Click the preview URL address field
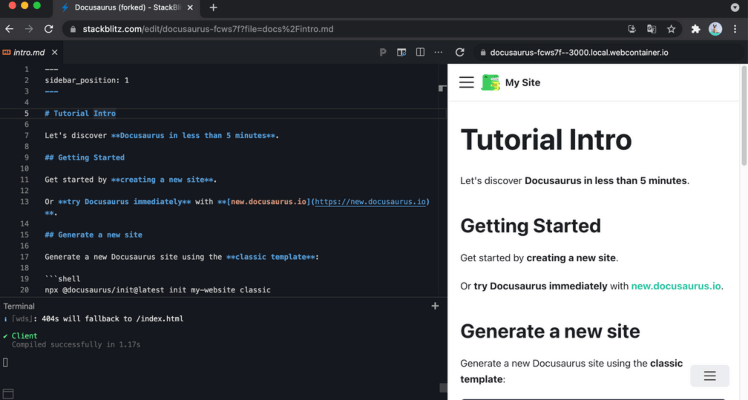 [579, 52]
